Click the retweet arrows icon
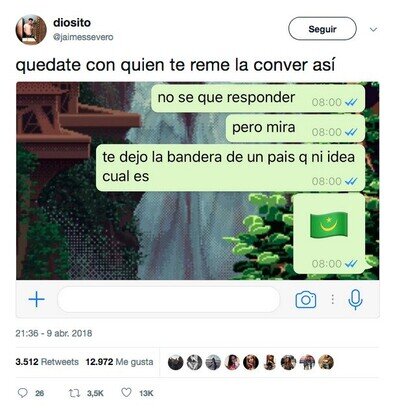Viewport: 400px width, 413px height. click(74, 393)
